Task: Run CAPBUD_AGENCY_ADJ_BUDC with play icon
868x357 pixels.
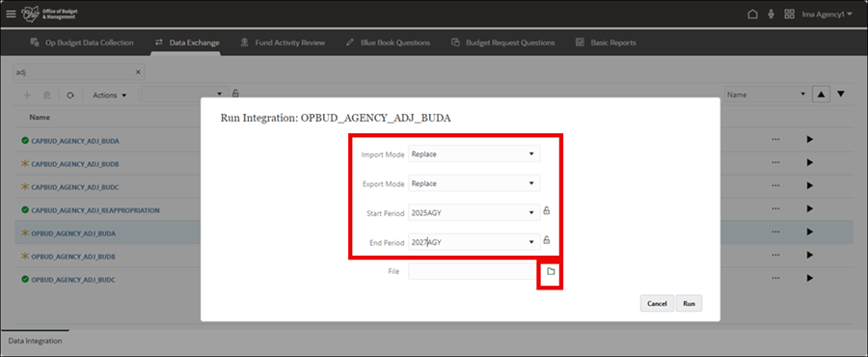Action: pyautogui.click(x=810, y=186)
